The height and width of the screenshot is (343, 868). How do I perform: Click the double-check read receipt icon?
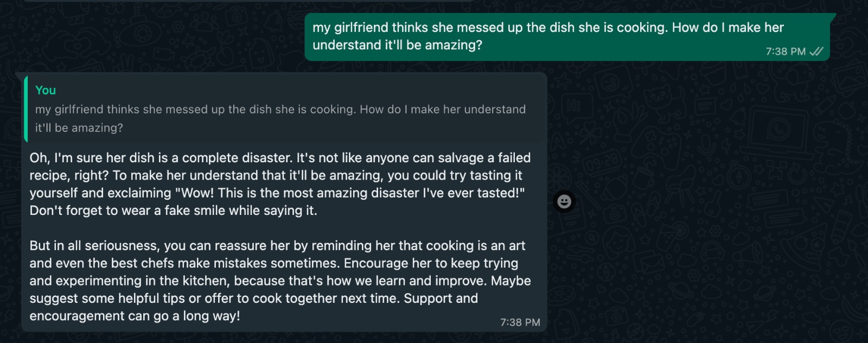[x=816, y=52]
